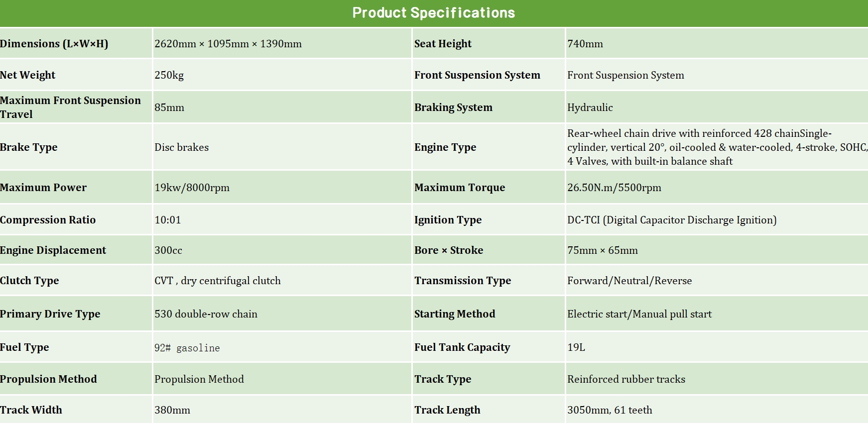
Task: Click the Compression Ratio 10:01 value
Action: click(x=168, y=220)
